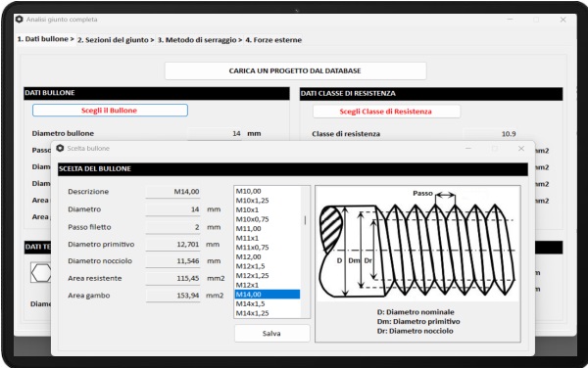The height and width of the screenshot is (368, 588).
Task: Click the Analisi giunto completa window icon
Action: point(20,20)
